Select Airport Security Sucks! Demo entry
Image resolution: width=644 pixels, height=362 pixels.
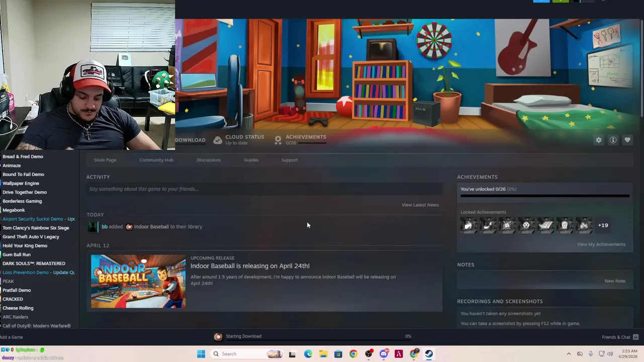[38, 219]
